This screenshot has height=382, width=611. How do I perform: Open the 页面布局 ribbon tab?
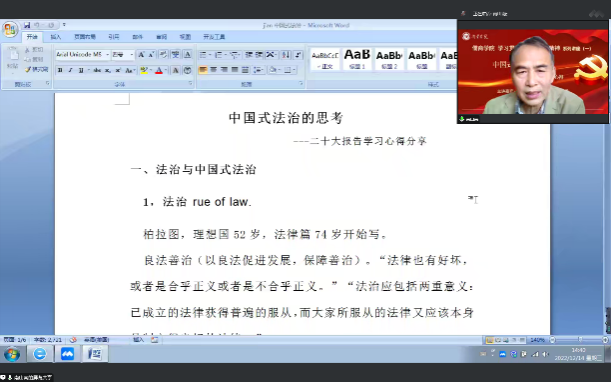(x=85, y=37)
